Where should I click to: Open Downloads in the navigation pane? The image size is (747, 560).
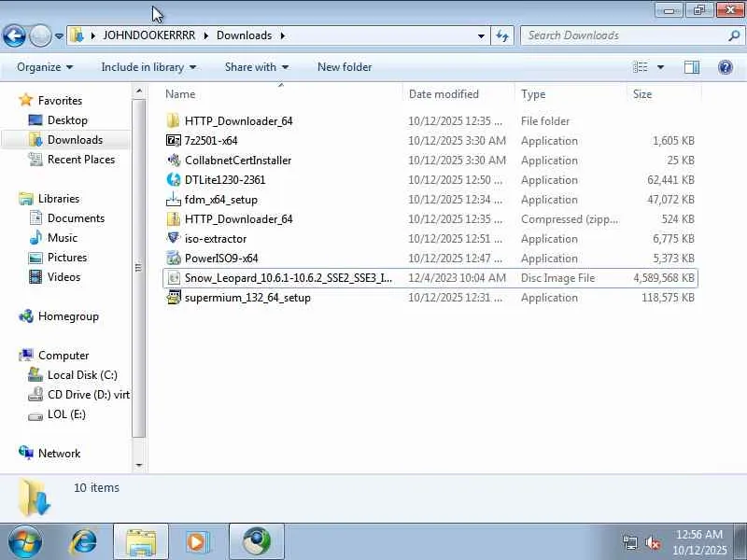tap(75, 139)
